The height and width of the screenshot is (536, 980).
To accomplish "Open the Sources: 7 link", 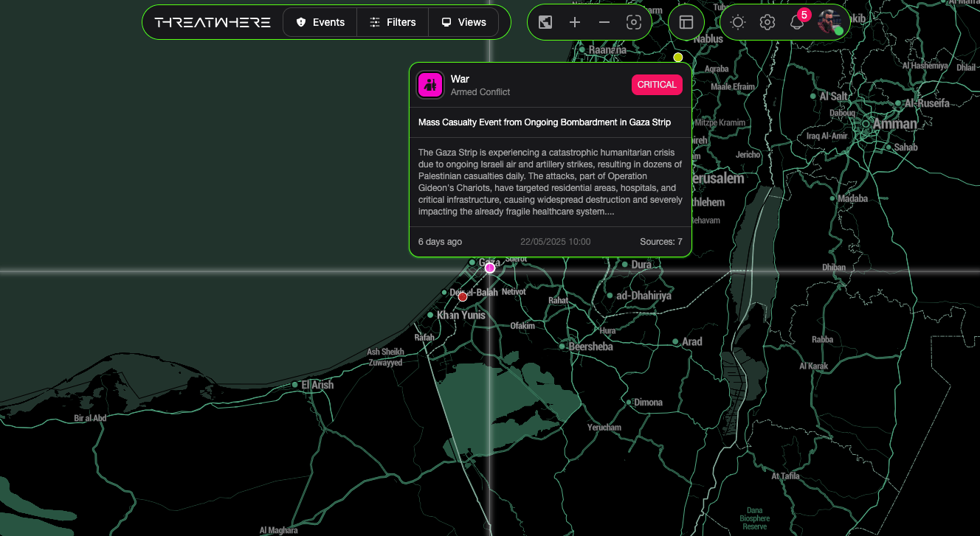I will 660,241.
